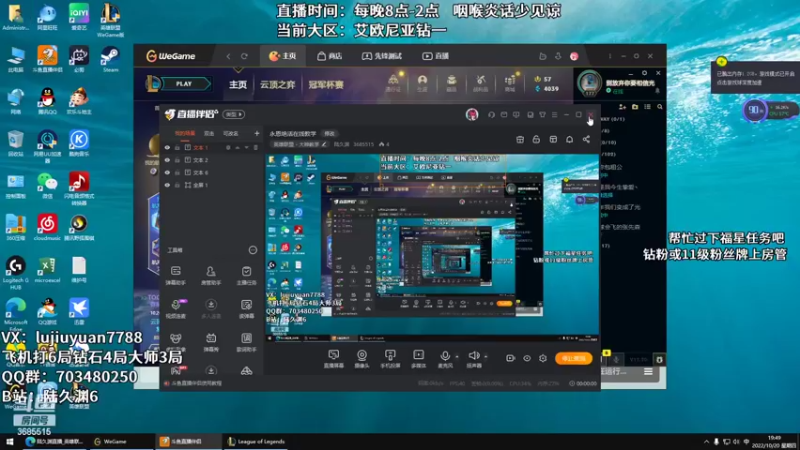Go back with WeGame back arrow
Viewport: 800px width, 450px height.
[229, 56]
